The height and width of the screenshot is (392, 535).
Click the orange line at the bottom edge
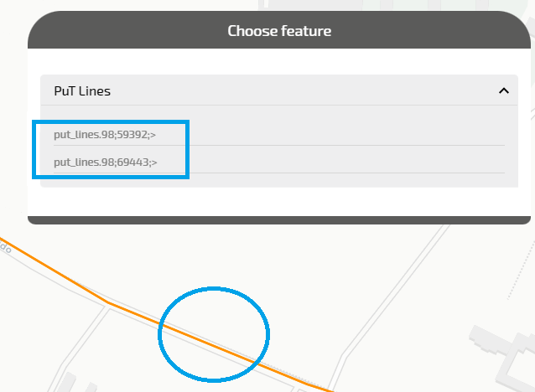323,388
